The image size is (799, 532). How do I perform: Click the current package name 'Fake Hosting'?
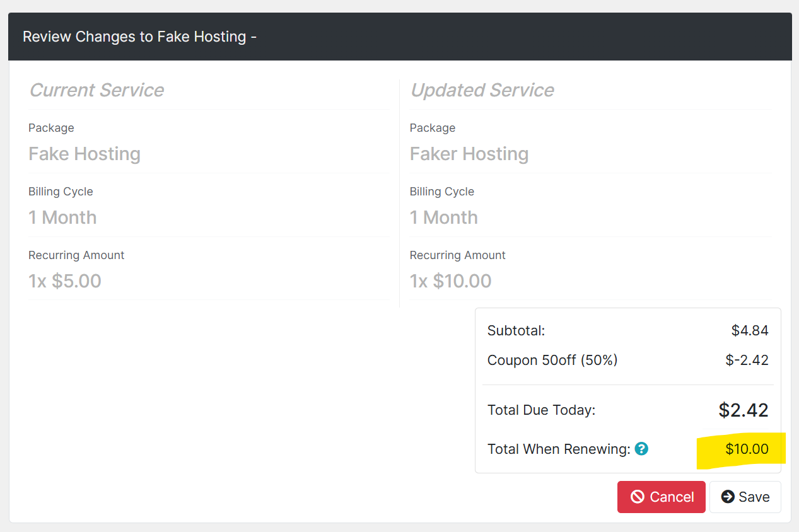point(85,154)
